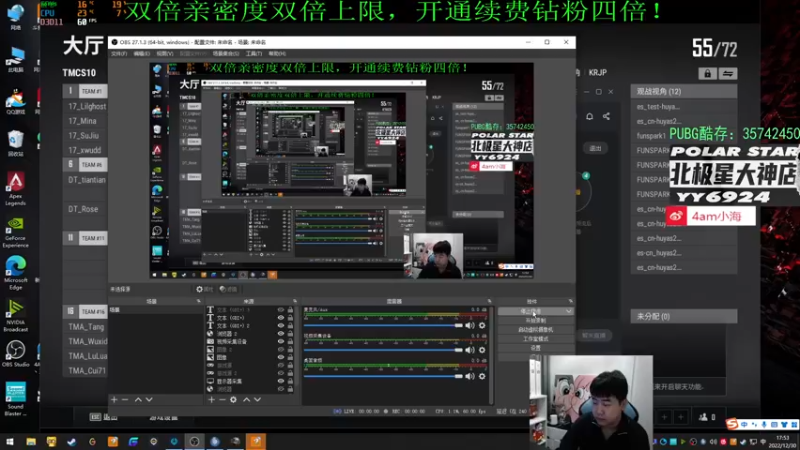Open the 视图(V) menu
Viewport: 800px width, 450px height.
(x=165, y=54)
